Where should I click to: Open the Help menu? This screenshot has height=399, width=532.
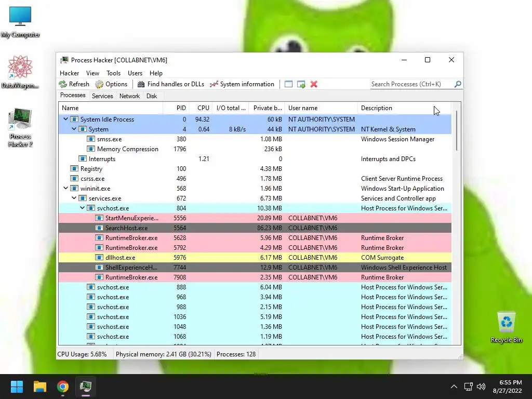[156, 73]
